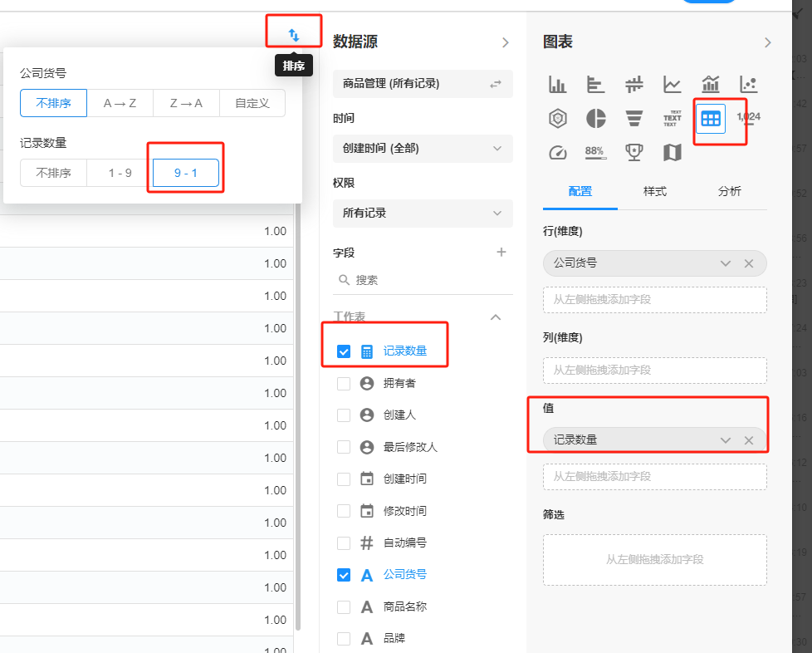Viewport: 812px width, 653px height.
Task: Choose 不排序 for 公司货号
Action: point(53,103)
